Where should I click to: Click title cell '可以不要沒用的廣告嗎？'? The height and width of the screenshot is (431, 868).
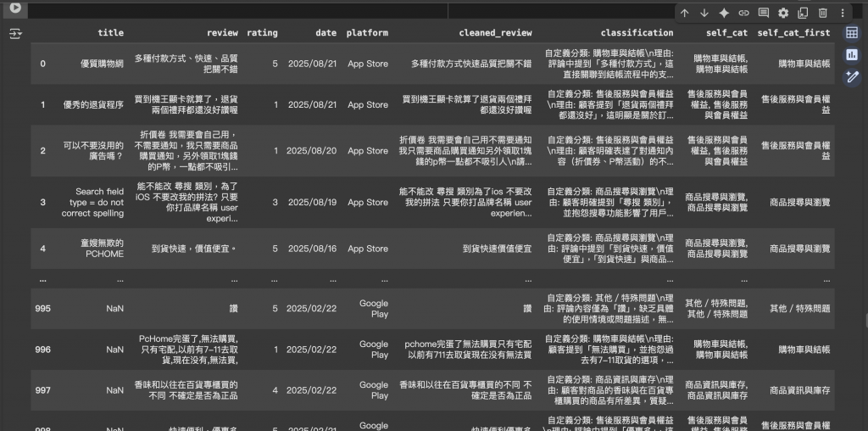point(93,151)
